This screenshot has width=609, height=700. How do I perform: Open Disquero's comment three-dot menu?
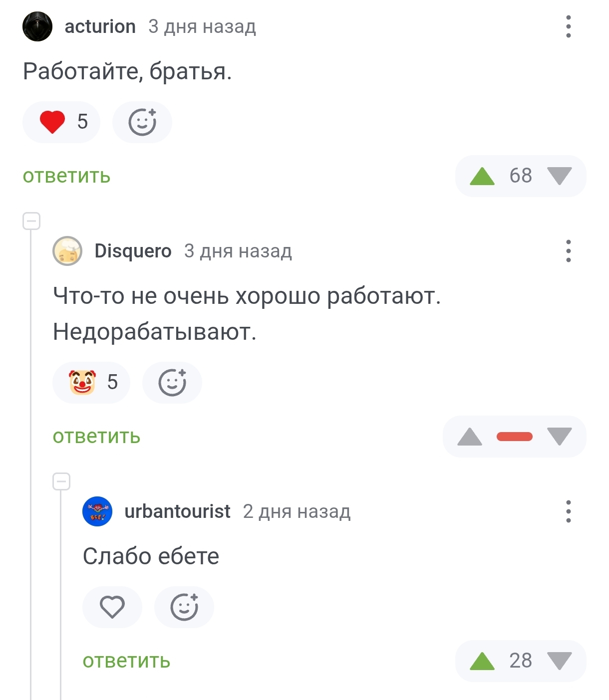coord(568,251)
